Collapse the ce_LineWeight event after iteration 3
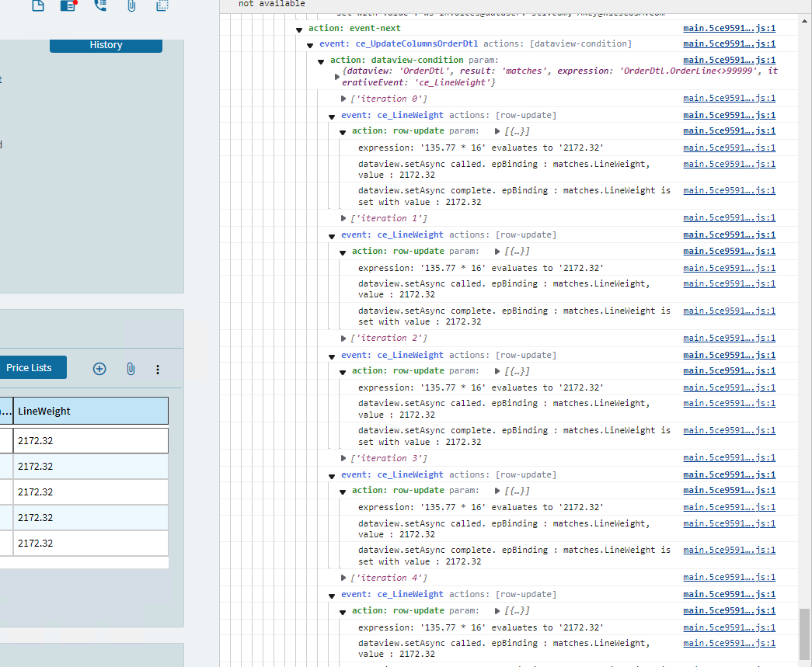Screen dimensions: 812x667 click(x=332, y=476)
